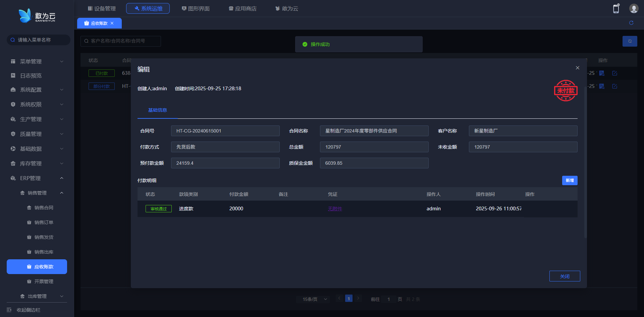The image size is (644, 317).
Task: Collapse the ERP管理 menu section
Action: coord(37,178)
